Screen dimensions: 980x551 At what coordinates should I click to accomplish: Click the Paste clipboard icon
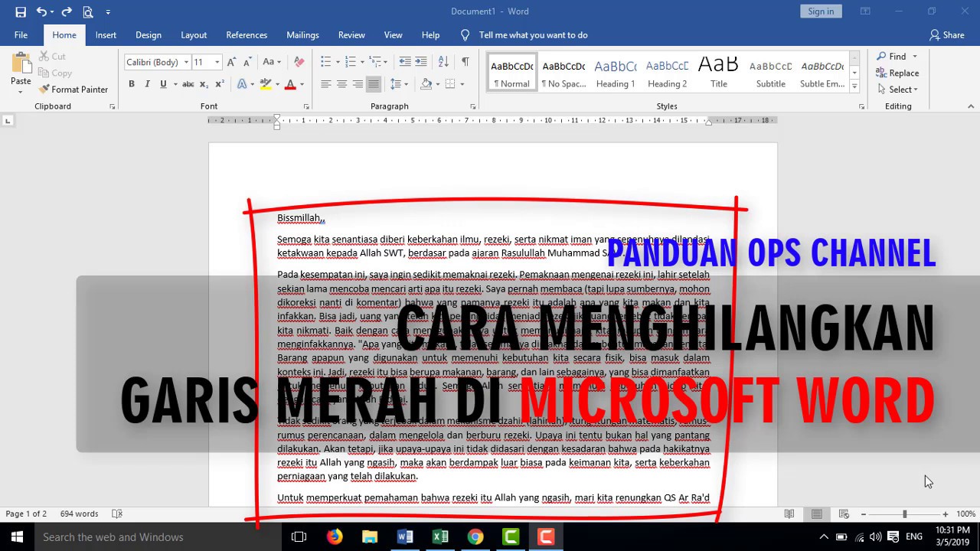coord(21,64)
